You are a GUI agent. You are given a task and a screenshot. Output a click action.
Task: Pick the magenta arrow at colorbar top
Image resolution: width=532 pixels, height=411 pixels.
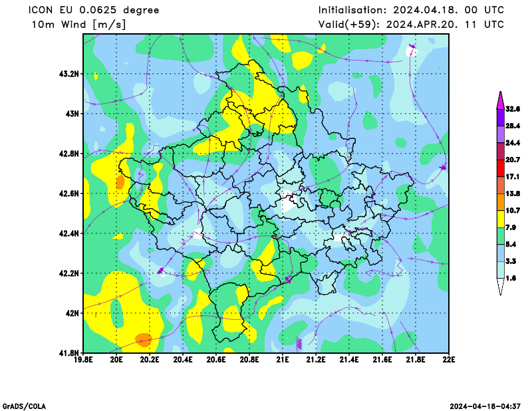coord(501,102)
